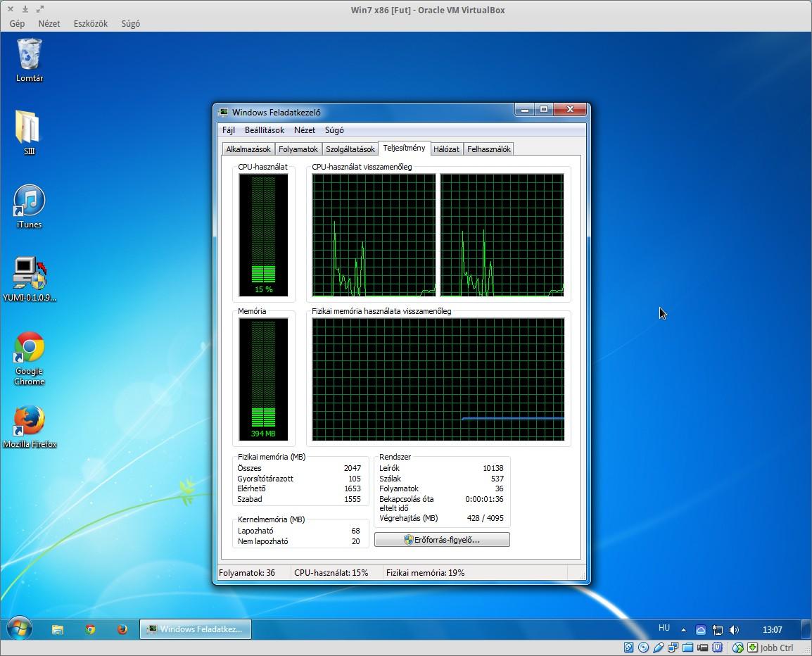Show hidden tray icons arrow
This screenshot has height=656, width=812.
(683, 629)
